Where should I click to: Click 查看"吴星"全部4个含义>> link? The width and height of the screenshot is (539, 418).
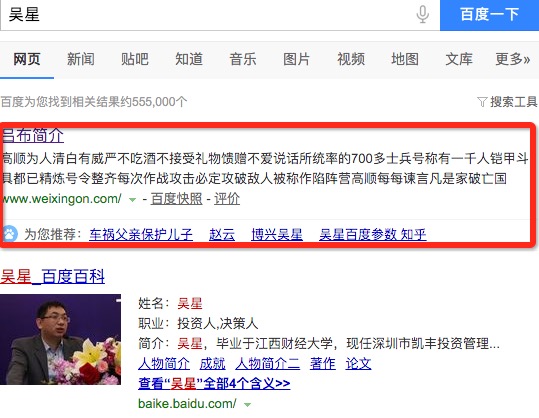[214, 383]
